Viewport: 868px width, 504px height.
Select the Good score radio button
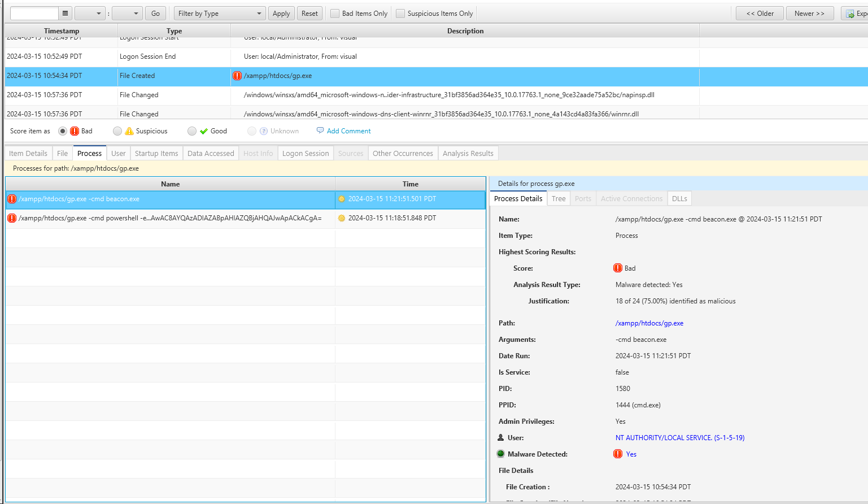192,131
